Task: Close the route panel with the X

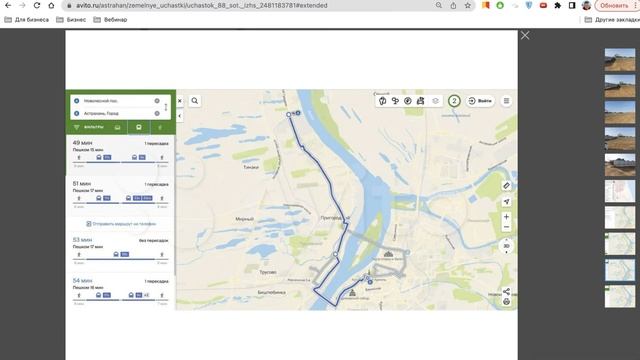Action: tap(180, 101)
